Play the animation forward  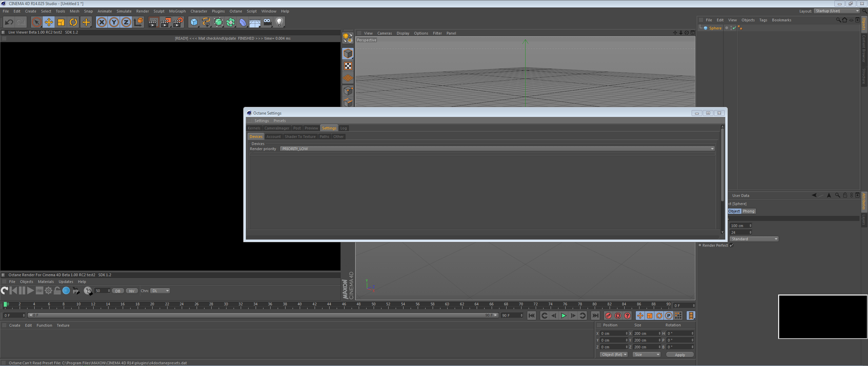click(x=564, y=316)
